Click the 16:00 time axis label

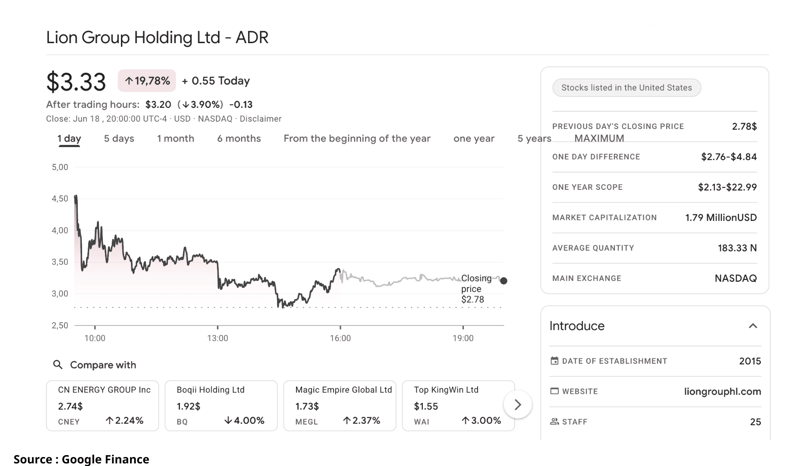click(340, 338)
